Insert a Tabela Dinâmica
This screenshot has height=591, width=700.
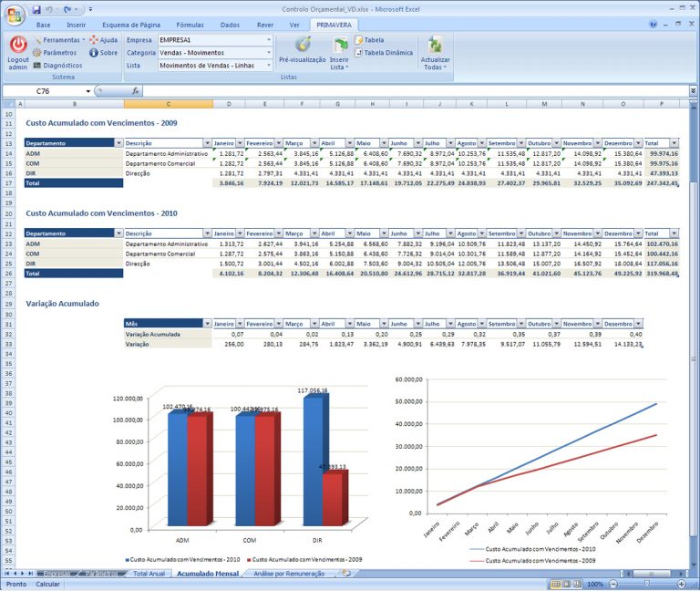pyautogui.click(x=388, y=53)
